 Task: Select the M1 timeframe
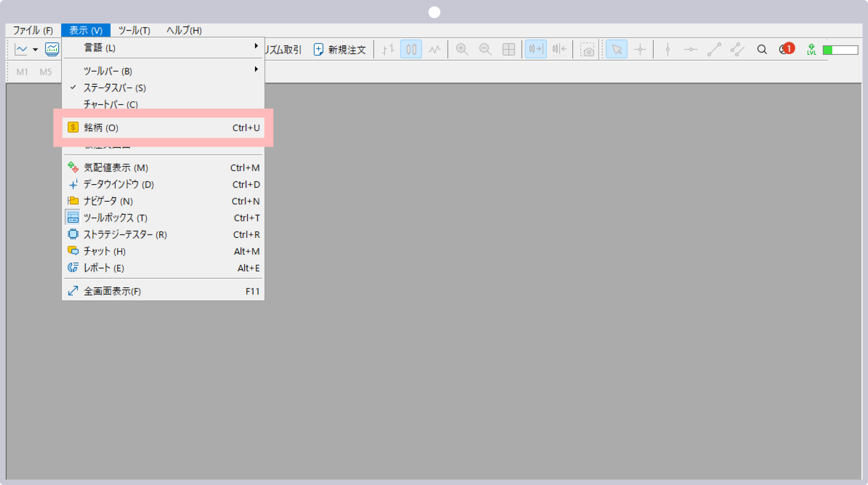pyautogui.click(x=22, y=72)
